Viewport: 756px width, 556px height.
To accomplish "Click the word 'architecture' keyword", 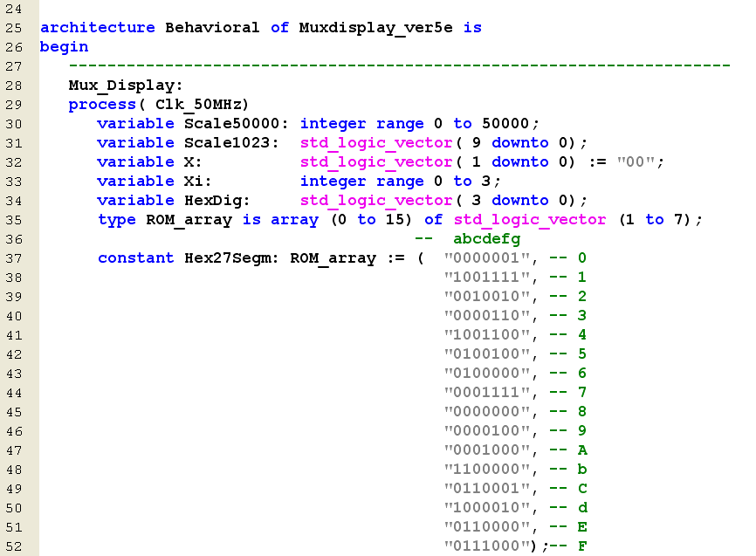I will tap(98, 27).
